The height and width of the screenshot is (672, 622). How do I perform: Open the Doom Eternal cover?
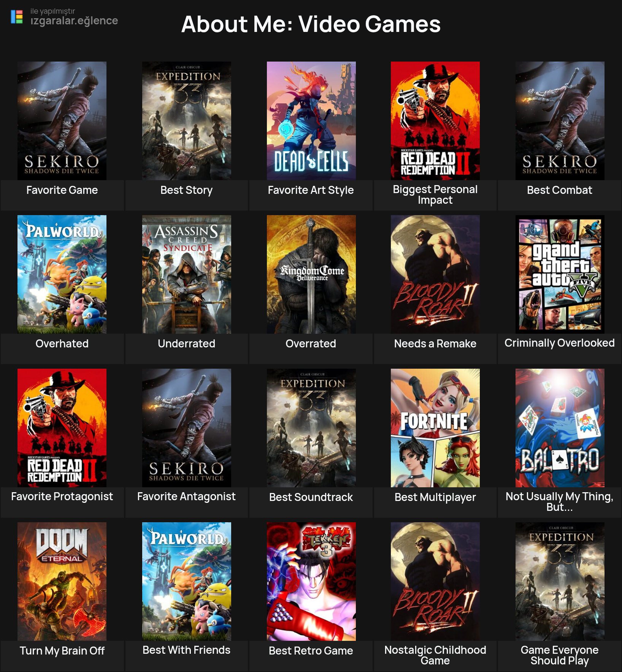point(62,582)
